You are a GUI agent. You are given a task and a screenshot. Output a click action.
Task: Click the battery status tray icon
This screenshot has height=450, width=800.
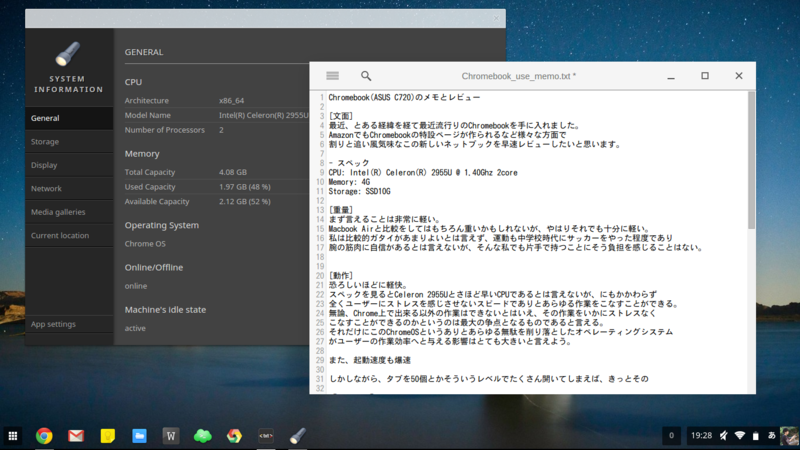coord(756,436)
